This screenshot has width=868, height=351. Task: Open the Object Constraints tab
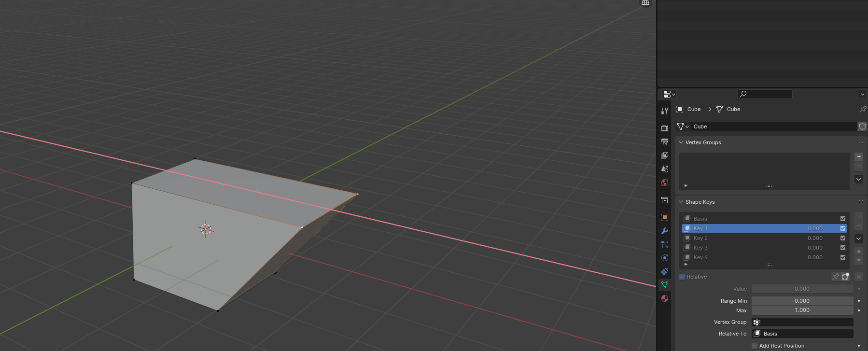click(x=665, y=271)
